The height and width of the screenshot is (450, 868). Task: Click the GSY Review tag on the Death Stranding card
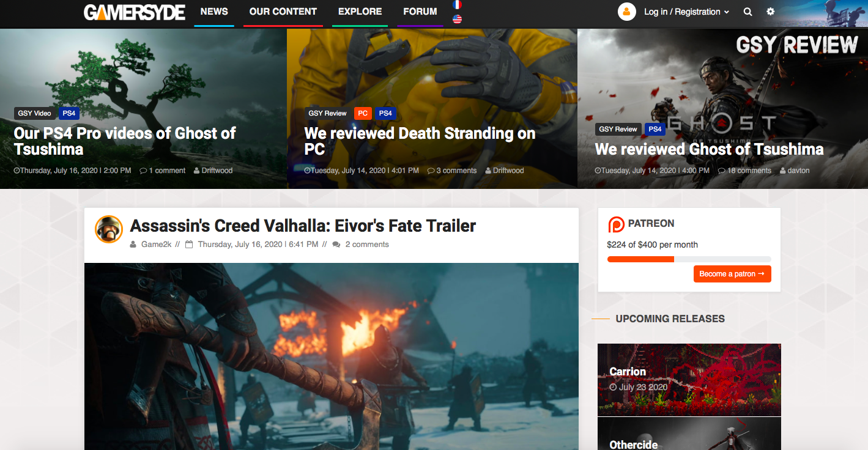[x=327, y=113]
